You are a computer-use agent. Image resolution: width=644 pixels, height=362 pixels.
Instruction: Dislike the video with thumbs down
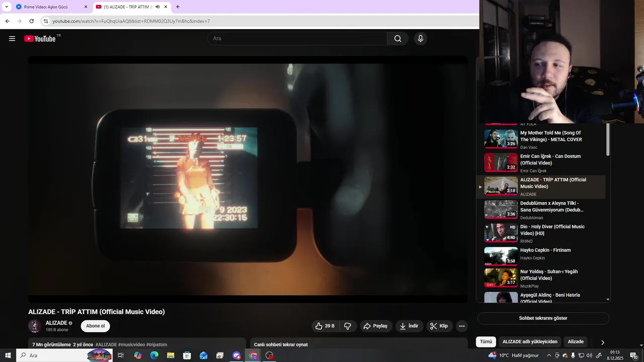pos(348,326)
